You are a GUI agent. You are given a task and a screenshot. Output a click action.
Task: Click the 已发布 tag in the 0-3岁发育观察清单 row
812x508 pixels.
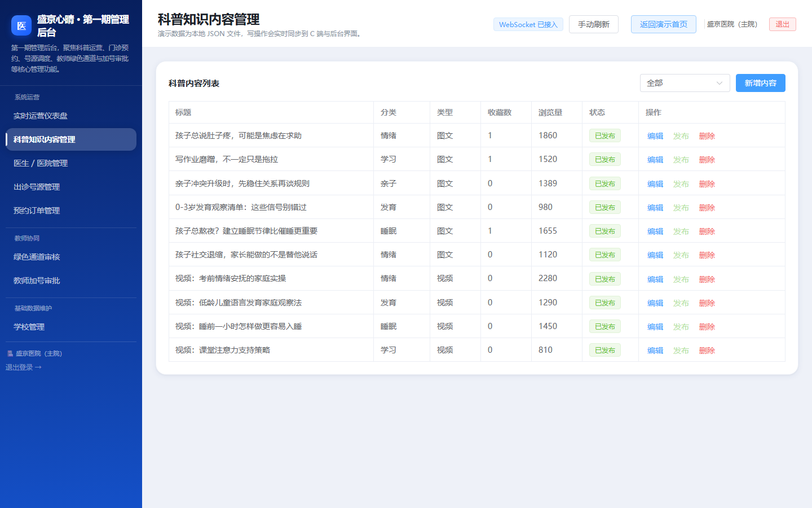[604, 207]
